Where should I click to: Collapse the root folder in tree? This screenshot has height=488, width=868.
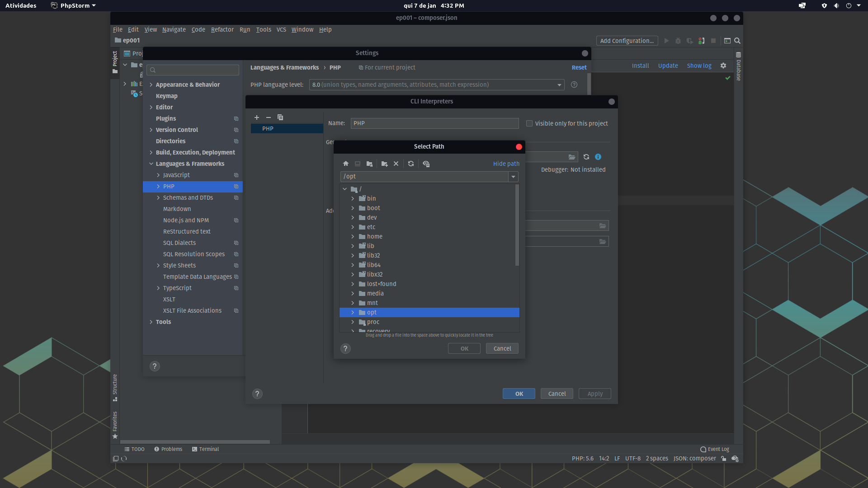tap(345, 189)
